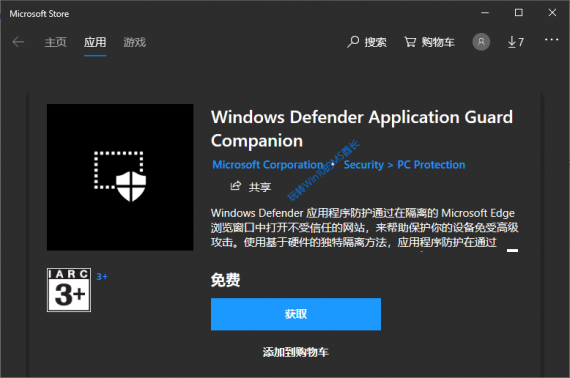Open the 主页 tab
This screenshot has height=378, width=570.
click(56, 42)
